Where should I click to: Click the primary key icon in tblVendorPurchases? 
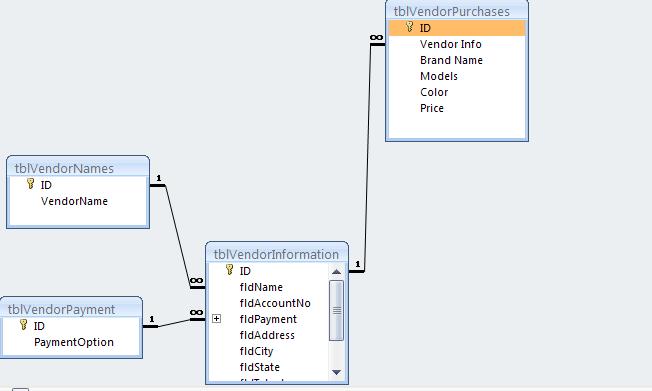click(x=410, y=27)
